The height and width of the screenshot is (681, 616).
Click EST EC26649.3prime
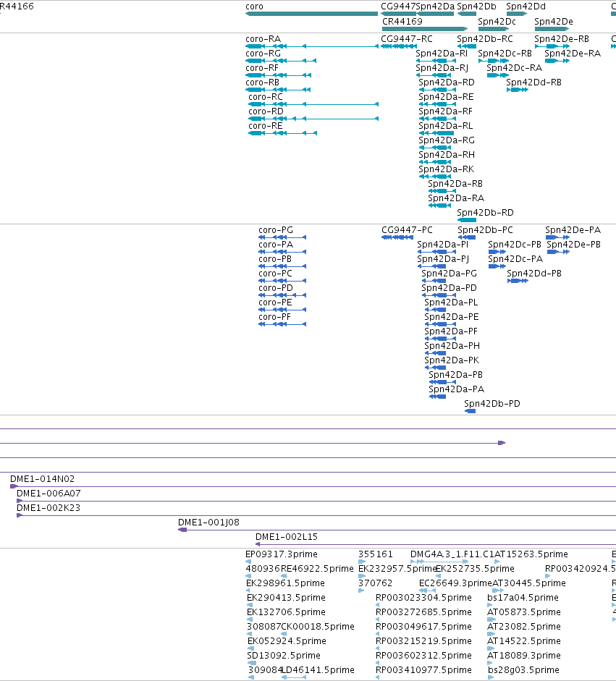[x=455, y=583]
